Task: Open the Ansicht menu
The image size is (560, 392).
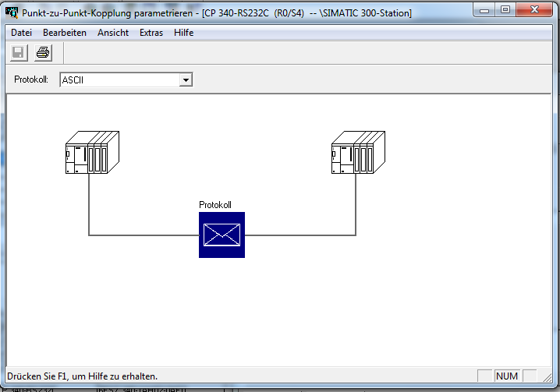Action: (113, 33)
